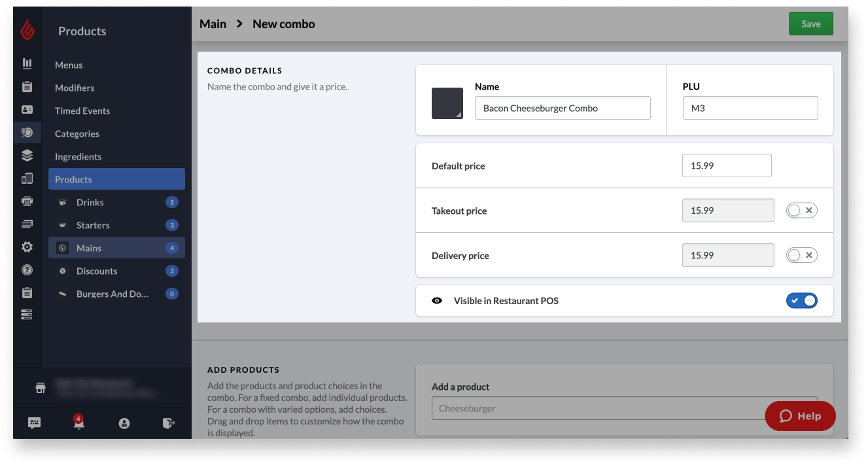Open the user account icon
The width and height of the screenshot is (868, 465).
(124, 422)
